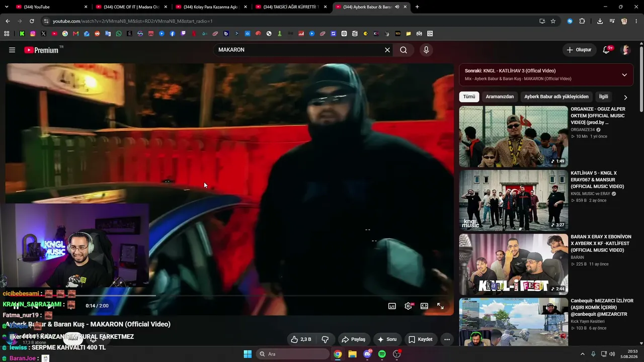Select the Aramanızdan filter chip
644x362 pixels.
(500, 97)
